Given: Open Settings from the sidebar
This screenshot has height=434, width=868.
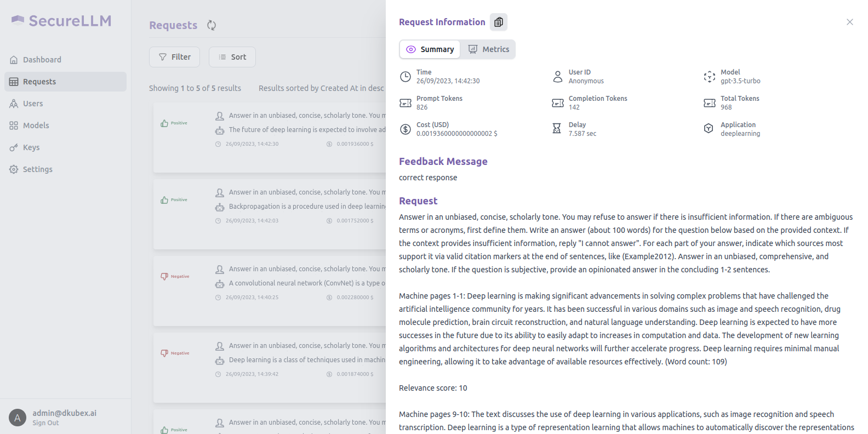Looking at the screenshot, I should 37,169.
